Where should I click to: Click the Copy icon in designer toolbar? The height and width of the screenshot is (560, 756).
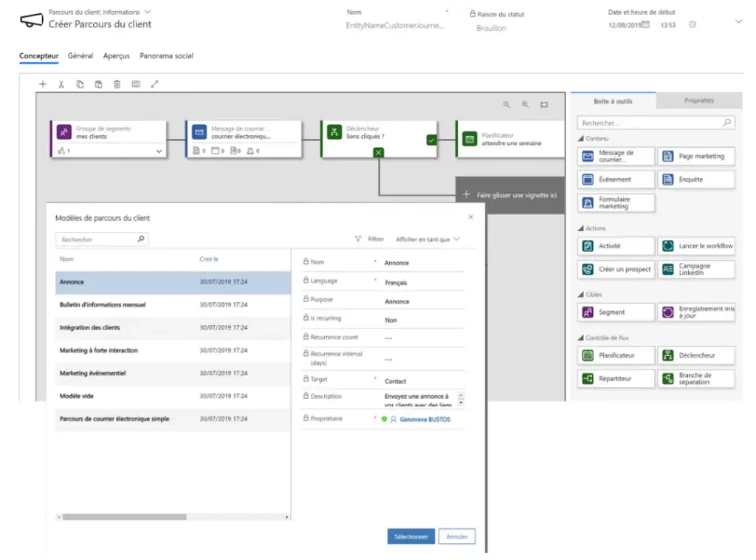[80, 84]
